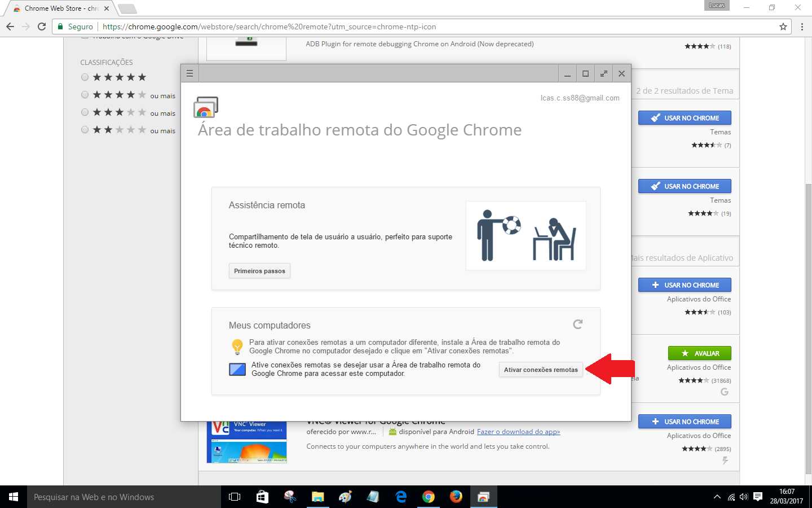
Task: Open the Action Center notifications icon
Action: tap(758, 497)
